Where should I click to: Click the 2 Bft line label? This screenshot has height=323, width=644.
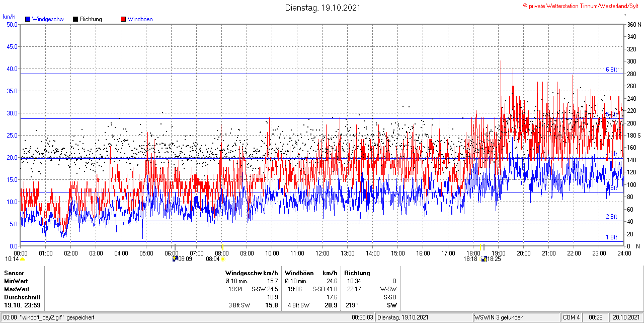point(611,217)
